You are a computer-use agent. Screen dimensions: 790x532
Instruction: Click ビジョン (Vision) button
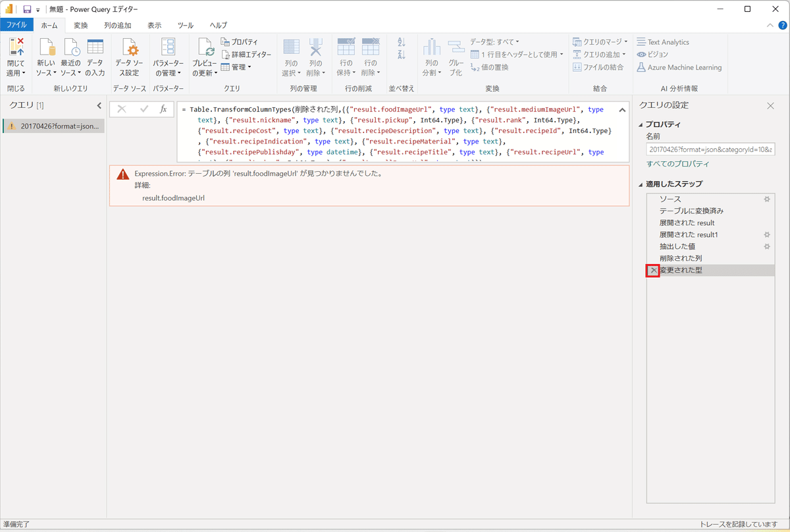click(652, 55)
